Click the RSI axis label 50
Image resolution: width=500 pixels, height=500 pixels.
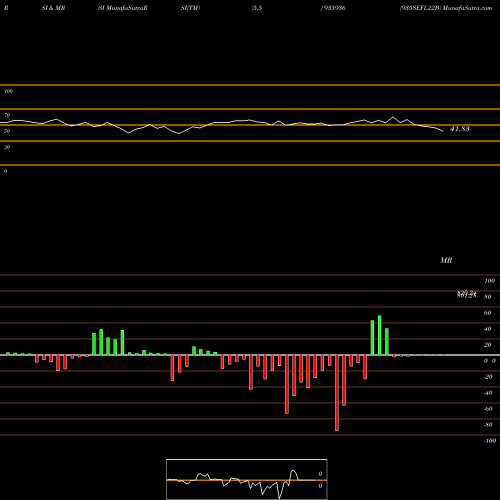point(7,131)
